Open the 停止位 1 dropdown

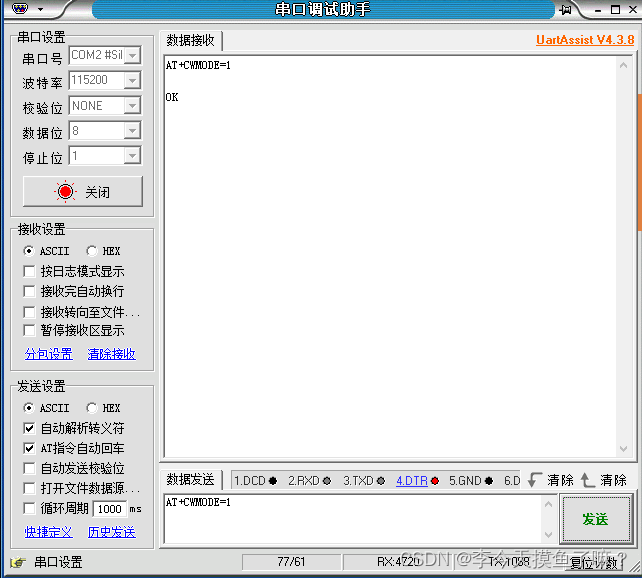tap(132, 156)
